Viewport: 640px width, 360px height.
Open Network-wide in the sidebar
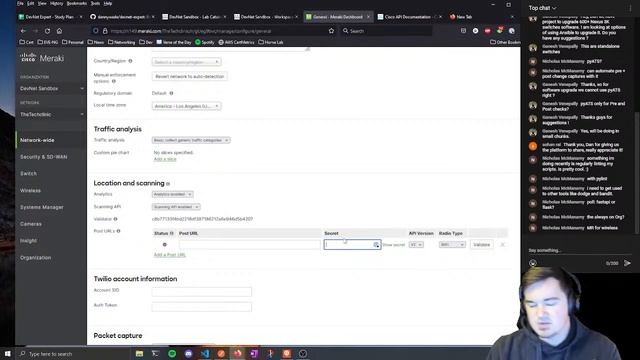37,140
